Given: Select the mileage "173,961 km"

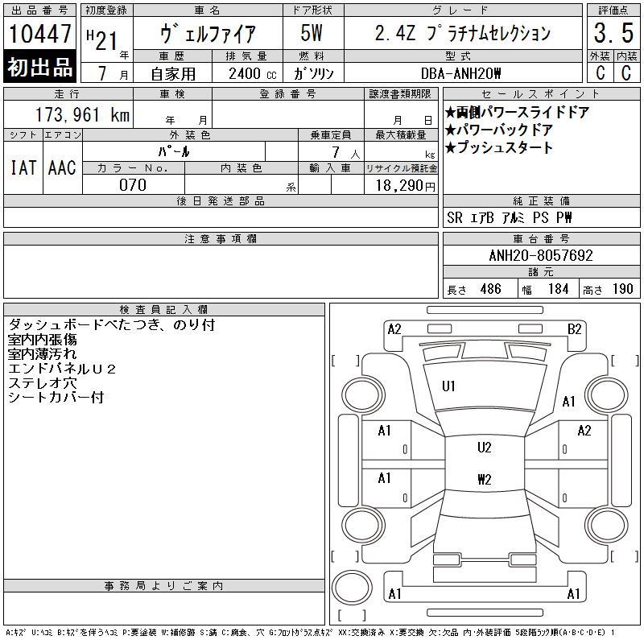Looking at the screenshot, I should click(x=82, y=115).
